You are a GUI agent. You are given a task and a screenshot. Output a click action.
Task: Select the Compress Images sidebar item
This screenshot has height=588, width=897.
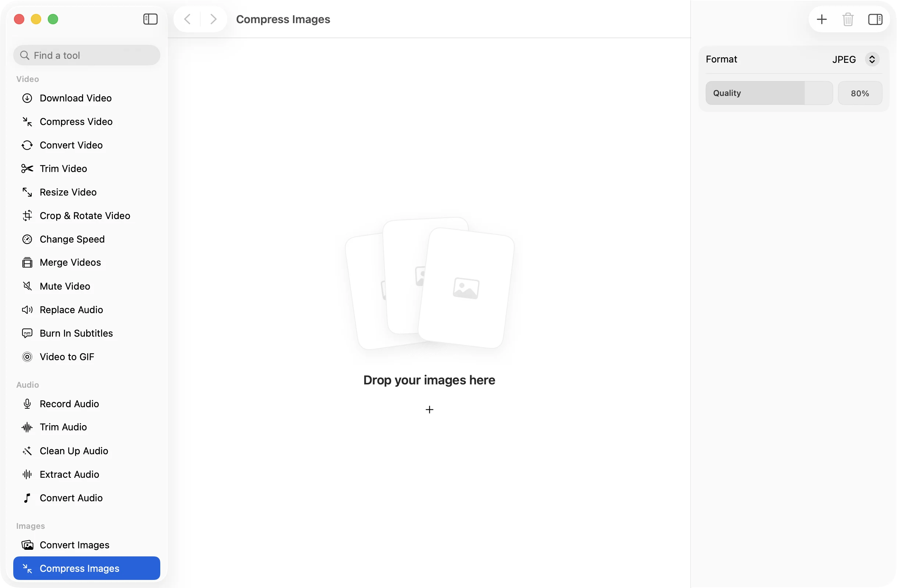pos(86,569)
